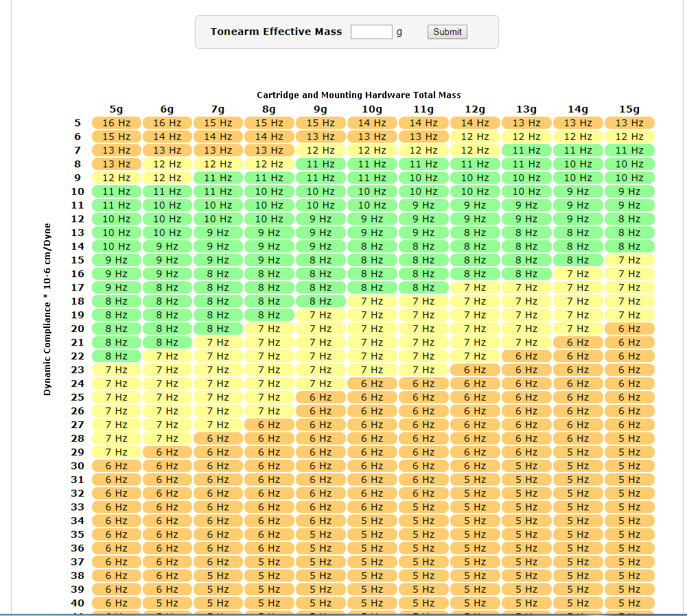687x616 pixels.
Task: Select the 5g column header
Action: pos(116,109)
